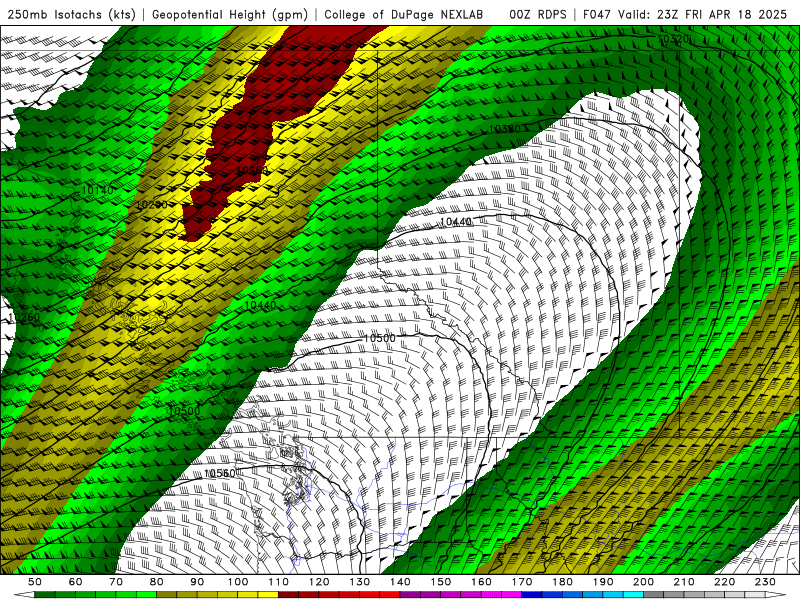Click the 180 value on the color scale
This screenshot has height=600, width=800.
[563, 582]
